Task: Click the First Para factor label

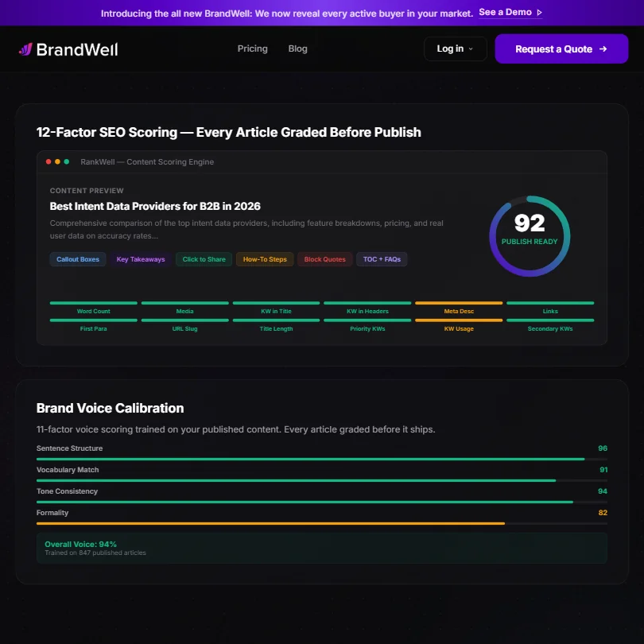Action: [x=93, y=328]
